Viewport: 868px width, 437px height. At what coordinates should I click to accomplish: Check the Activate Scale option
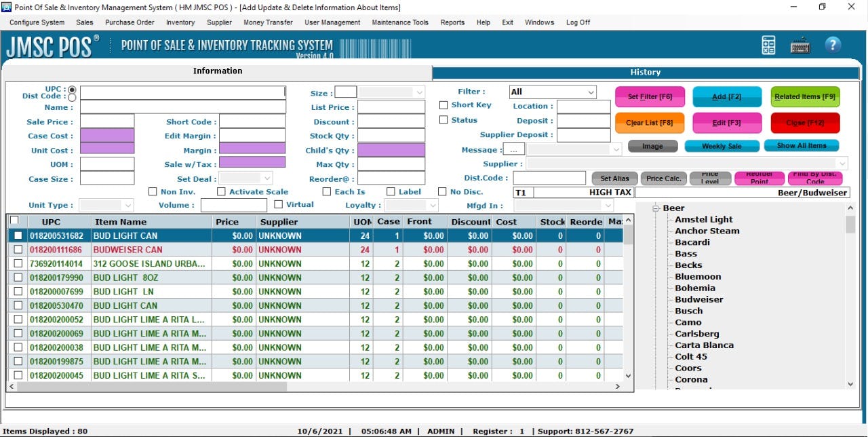[x=222, y=191]
